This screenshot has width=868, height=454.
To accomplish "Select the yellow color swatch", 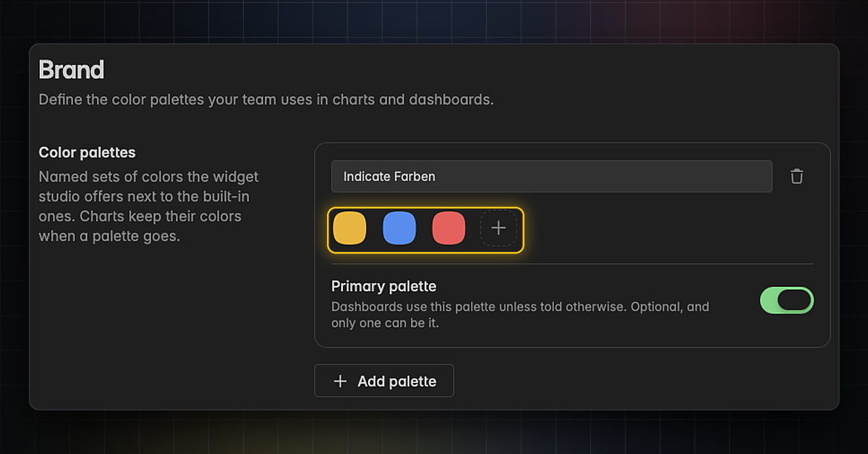I will pos(349,228).
